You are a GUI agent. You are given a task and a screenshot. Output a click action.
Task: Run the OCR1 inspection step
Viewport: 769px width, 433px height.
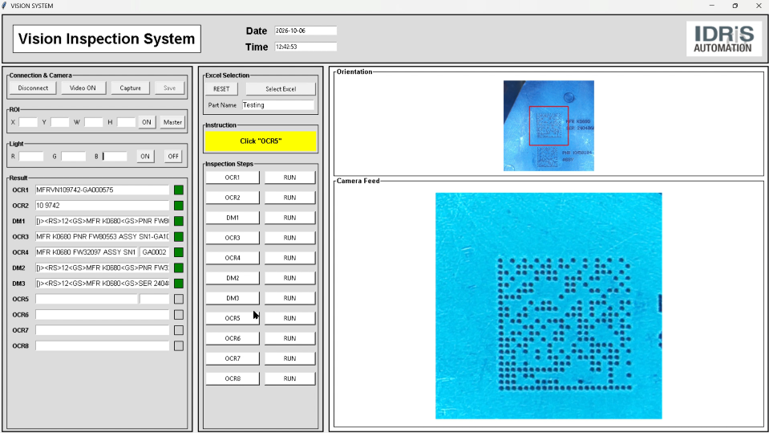pos(290,178)
